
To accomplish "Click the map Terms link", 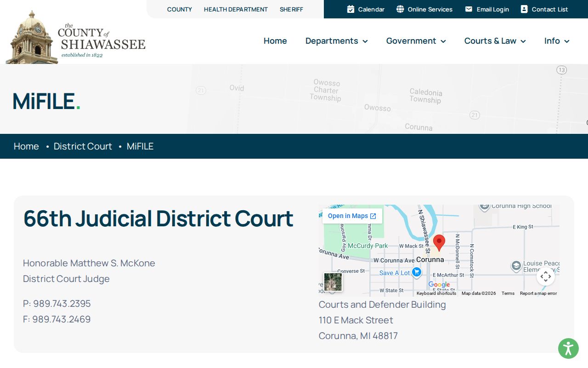I will coord(508,293).
